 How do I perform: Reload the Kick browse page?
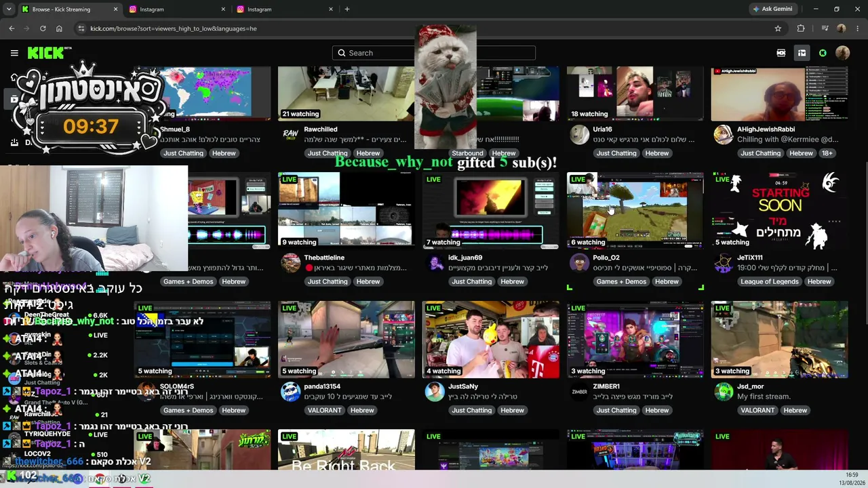[x=43, y=28]
